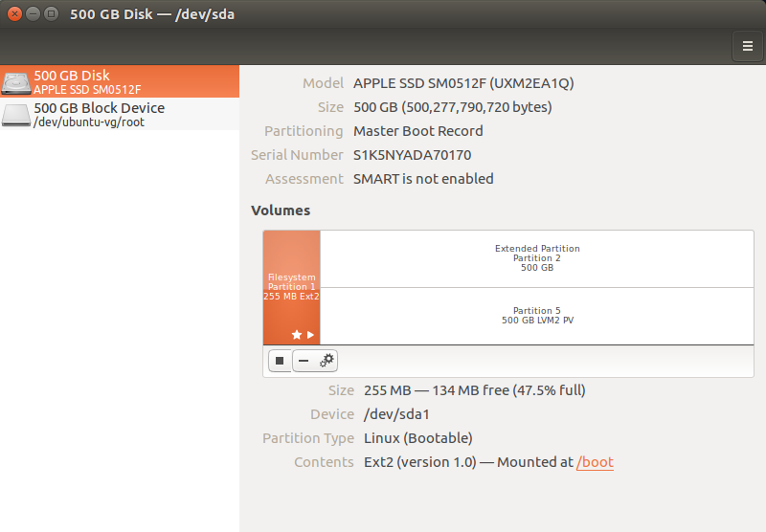
Task: Select the /dev/ubuntu-vg/root block device entry
Action: click(120, 115)
